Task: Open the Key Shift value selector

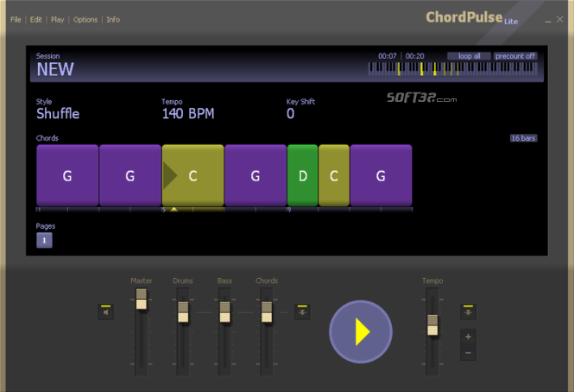Action: (291, 114)
